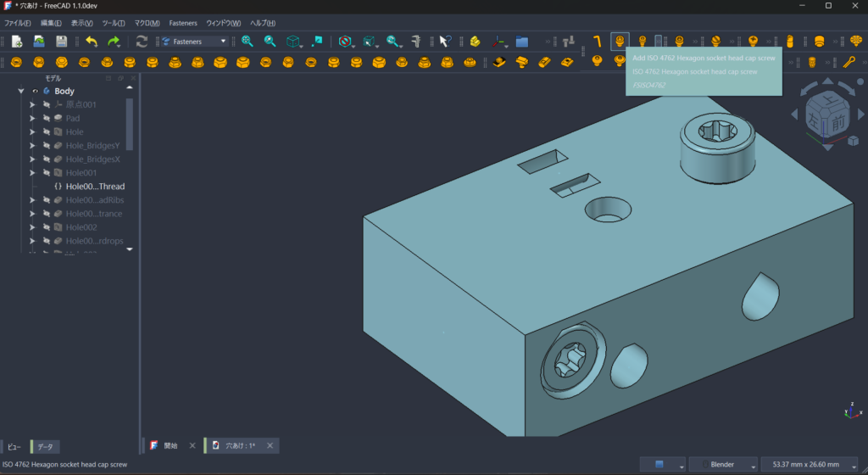Expand the Pad tree item

click(32, 118)
